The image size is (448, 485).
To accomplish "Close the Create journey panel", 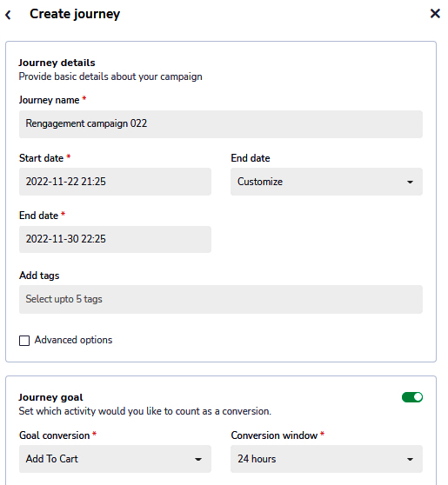I will tap(435, 13).
